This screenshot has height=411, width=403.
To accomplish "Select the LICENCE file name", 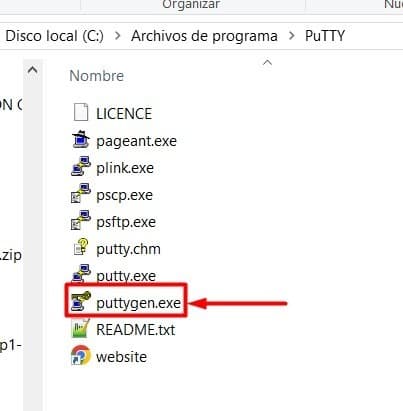I will pyautogui.click(x=124, y=114).
